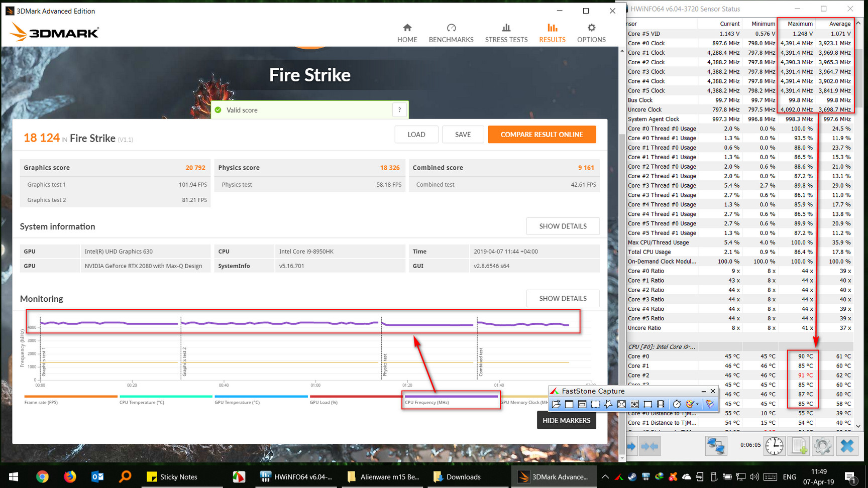
Task: Show hidden system tray icons chevron
Action: [605, 476]
